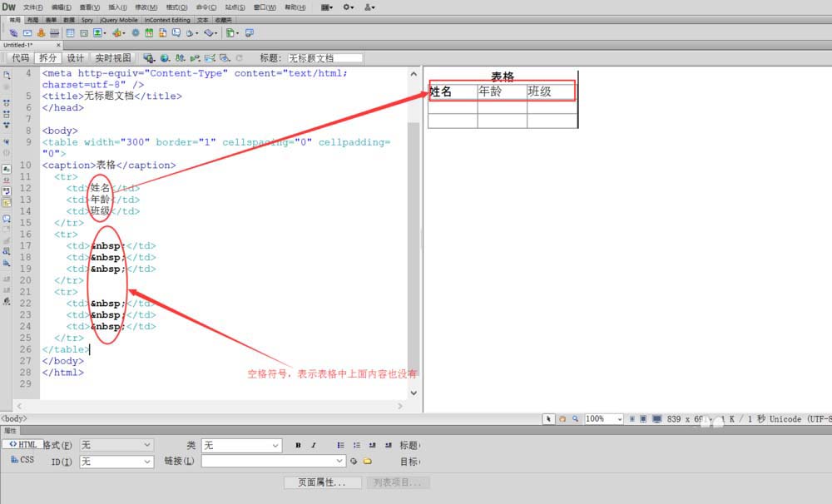
Task: Preview in browser globe icon
Action: tap(164, 58)
